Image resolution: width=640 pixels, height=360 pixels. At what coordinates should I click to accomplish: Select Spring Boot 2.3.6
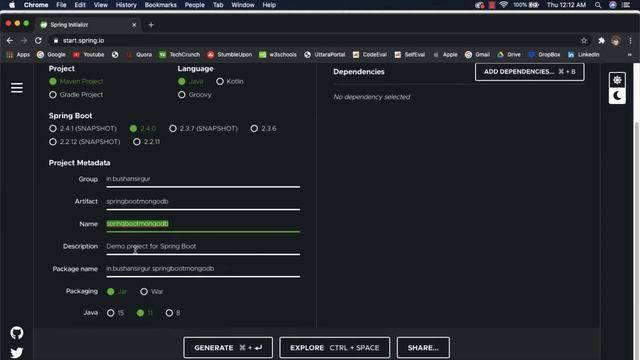pos(264,129)
